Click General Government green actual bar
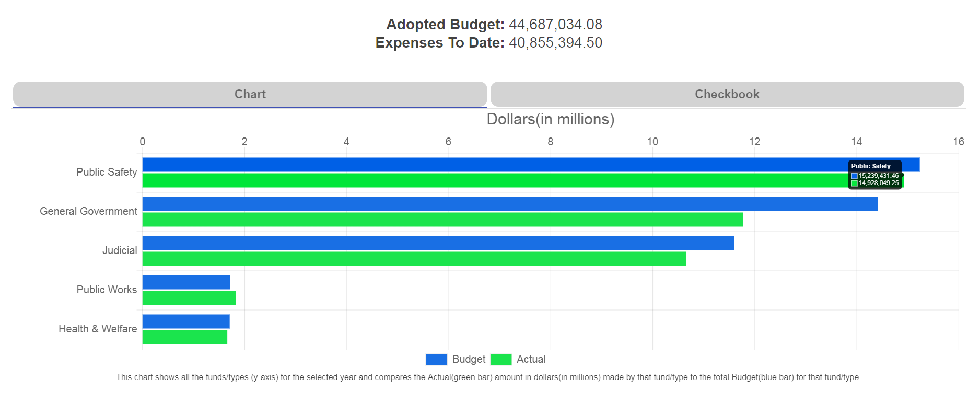980x402 pixels. pos(442,220)
